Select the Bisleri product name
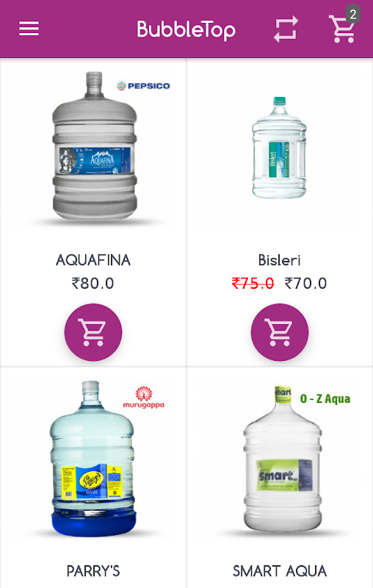The width and height of the screenshot is (373, 588). click(279, 260)
